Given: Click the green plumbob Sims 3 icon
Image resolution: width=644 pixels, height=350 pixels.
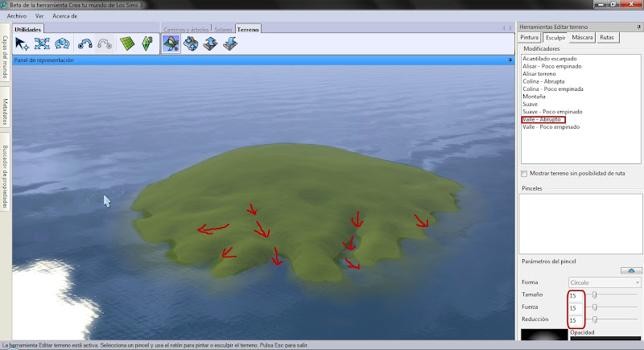Looking at the screenshot, I should (147, 44).
